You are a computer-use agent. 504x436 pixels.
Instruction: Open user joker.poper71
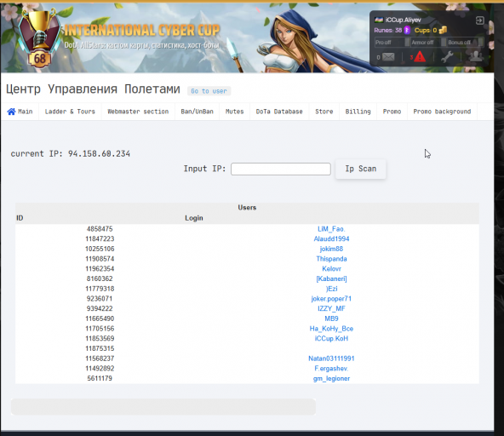331,299
